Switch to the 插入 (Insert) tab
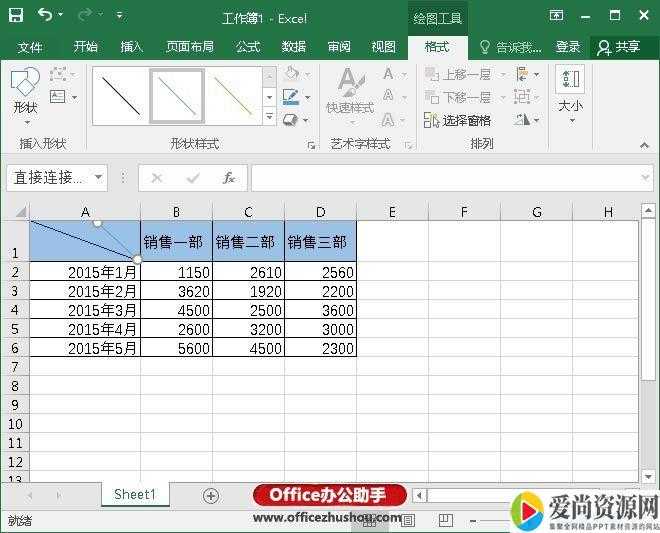The height and width of the screenshot is (533, 660). point(132,47)
